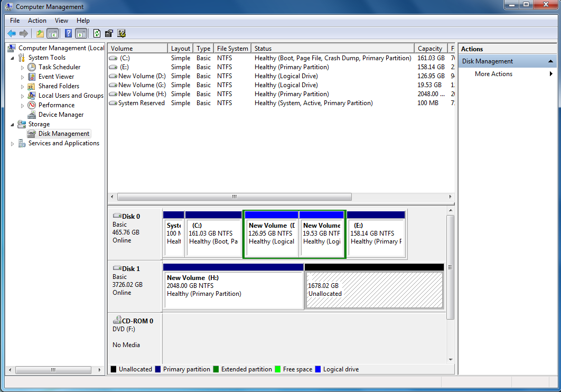Click the CD-ROM 0 drive icon
The image size is (561, 392).
tap(117, 320)
